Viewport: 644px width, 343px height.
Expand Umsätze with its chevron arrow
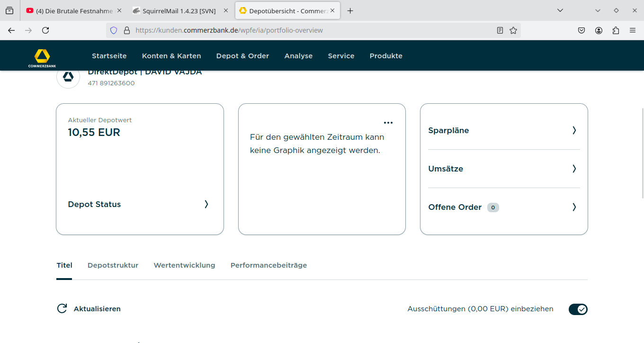coord(574,169)
